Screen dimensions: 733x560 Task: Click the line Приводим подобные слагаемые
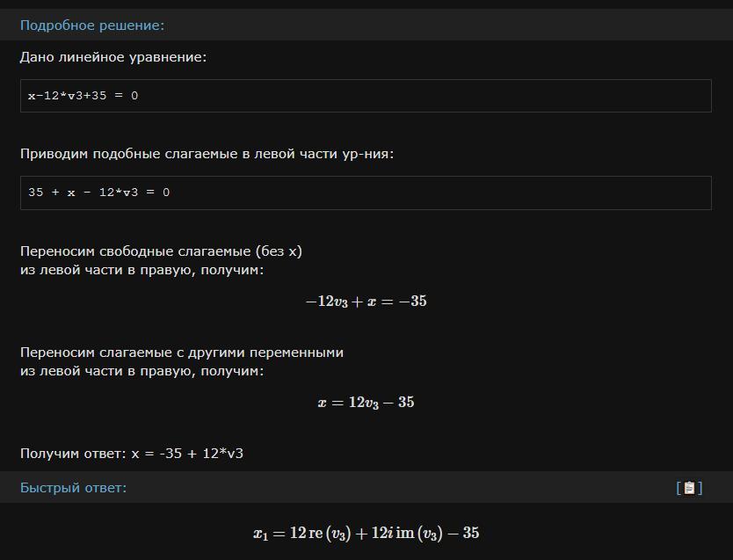(207, 154)
